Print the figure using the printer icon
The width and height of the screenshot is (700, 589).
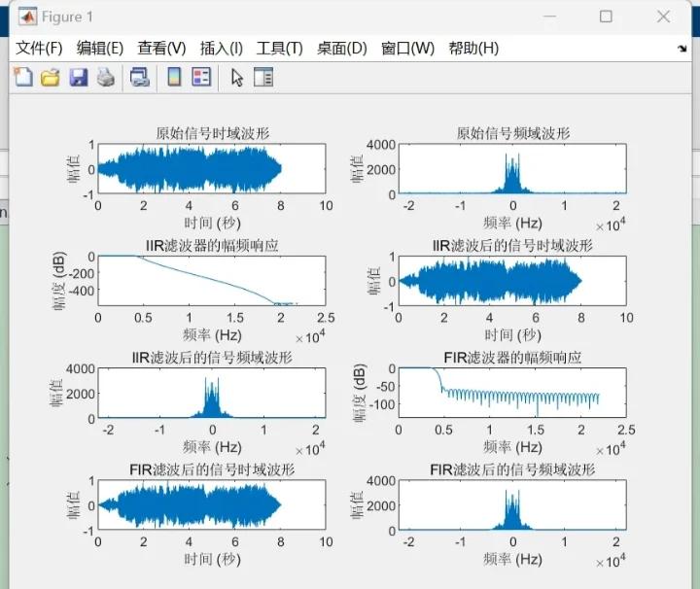tap(106, 77)
